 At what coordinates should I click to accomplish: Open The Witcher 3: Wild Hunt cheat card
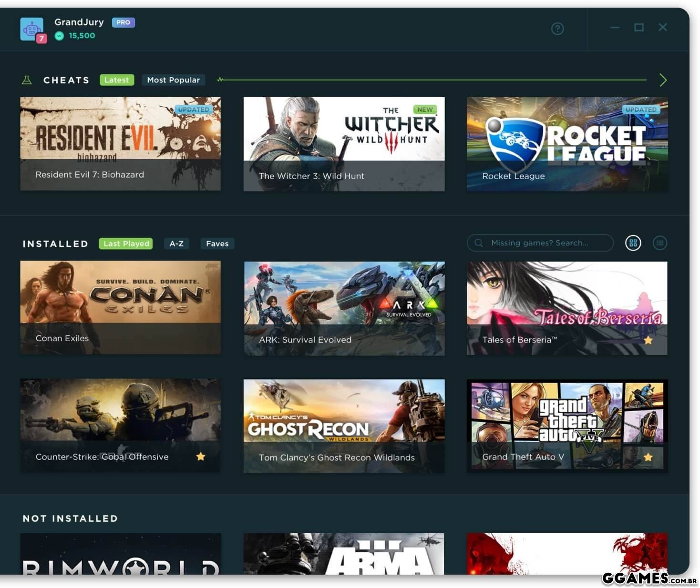344,144
